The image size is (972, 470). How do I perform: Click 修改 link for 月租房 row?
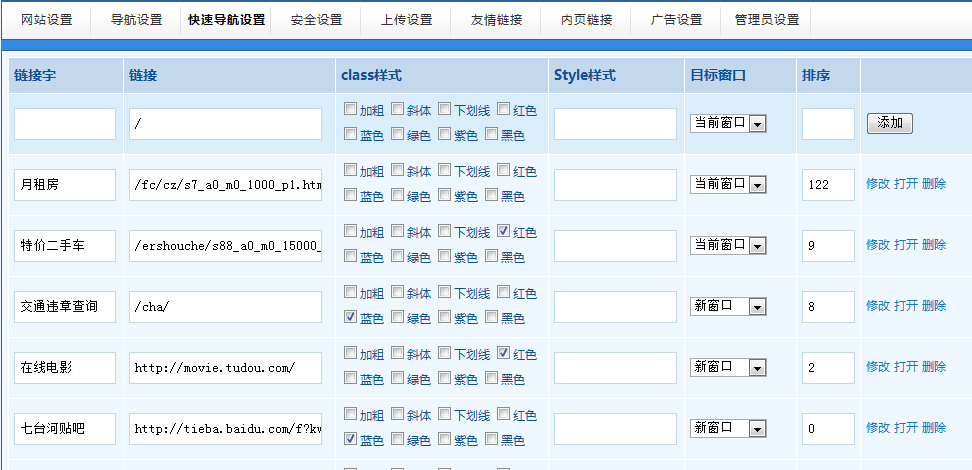(877, 184)
